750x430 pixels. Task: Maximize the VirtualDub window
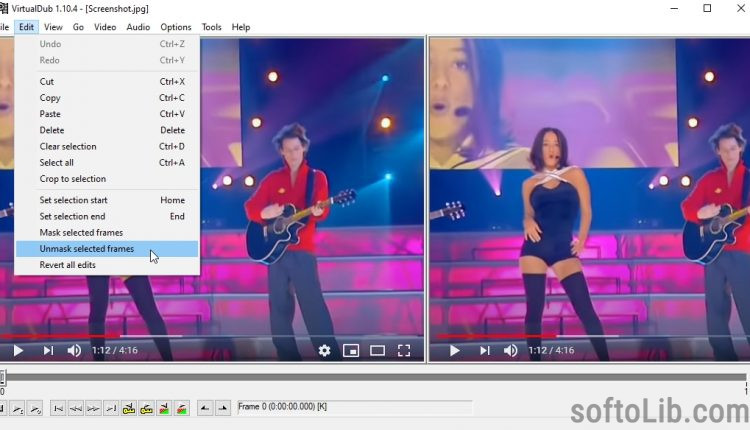(707, 8)
